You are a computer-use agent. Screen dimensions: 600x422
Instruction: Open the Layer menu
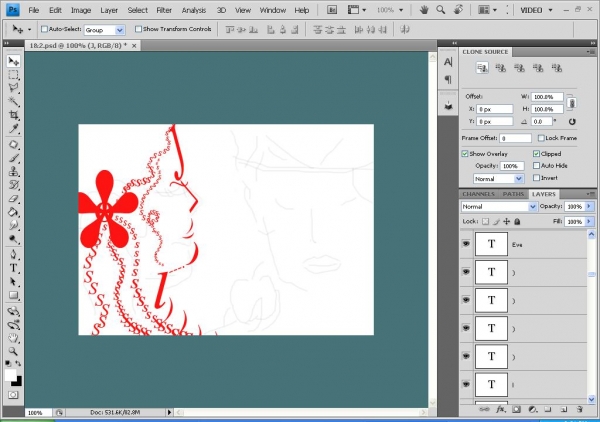109,10
